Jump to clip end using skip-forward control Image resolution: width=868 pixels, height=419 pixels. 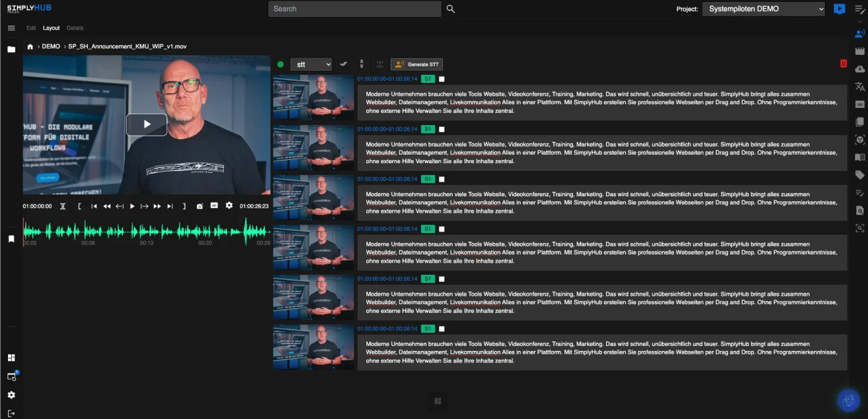pyautogui.click(x=170, y=206)
